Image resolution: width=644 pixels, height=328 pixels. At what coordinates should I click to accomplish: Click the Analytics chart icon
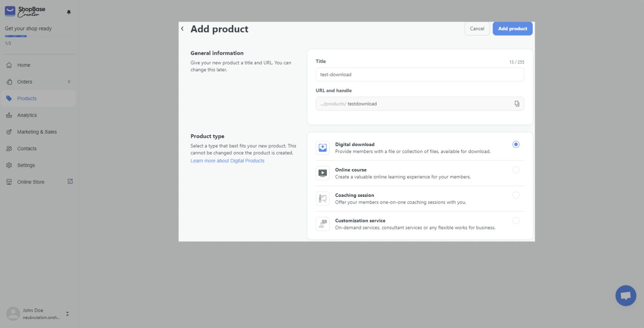(x=9, y=115)
